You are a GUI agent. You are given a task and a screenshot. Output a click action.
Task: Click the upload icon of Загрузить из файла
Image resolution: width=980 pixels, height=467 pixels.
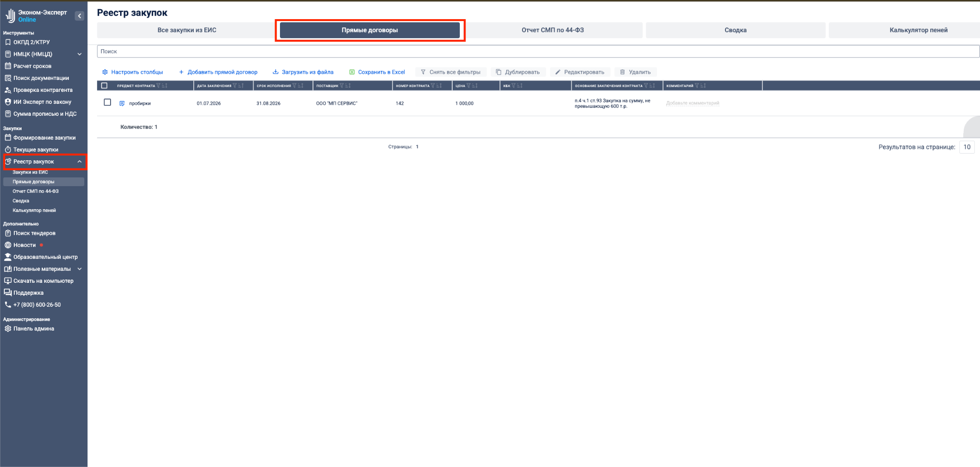275,72
